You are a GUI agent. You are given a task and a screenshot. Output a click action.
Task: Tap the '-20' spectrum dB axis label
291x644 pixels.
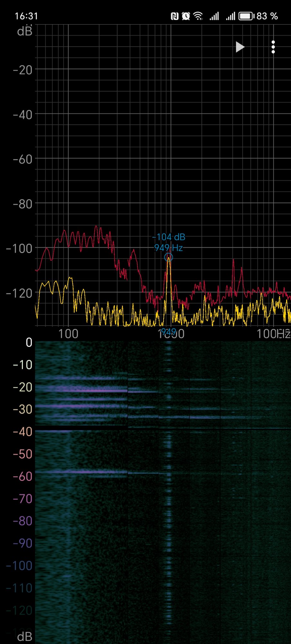click(23, 70)
